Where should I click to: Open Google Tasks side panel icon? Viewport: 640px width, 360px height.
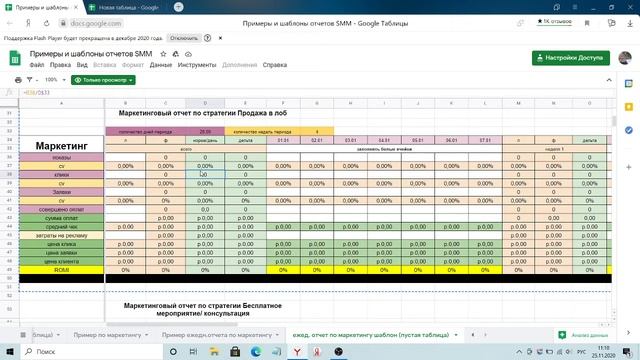click(x=629, y=130)
